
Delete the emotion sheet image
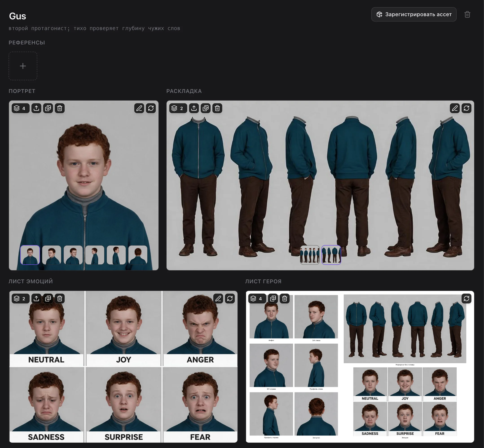[60, 299]
